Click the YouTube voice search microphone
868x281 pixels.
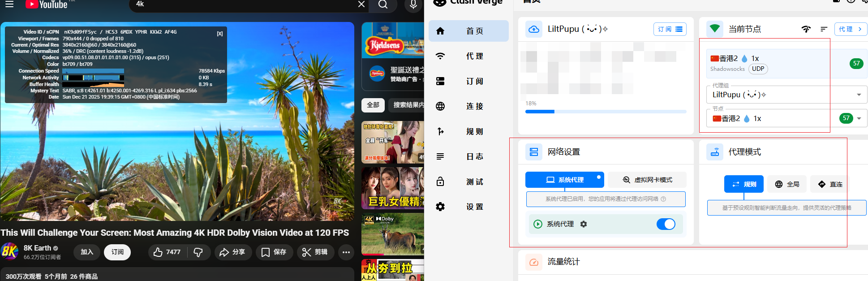pyautogui.click(x=413, y=4)
